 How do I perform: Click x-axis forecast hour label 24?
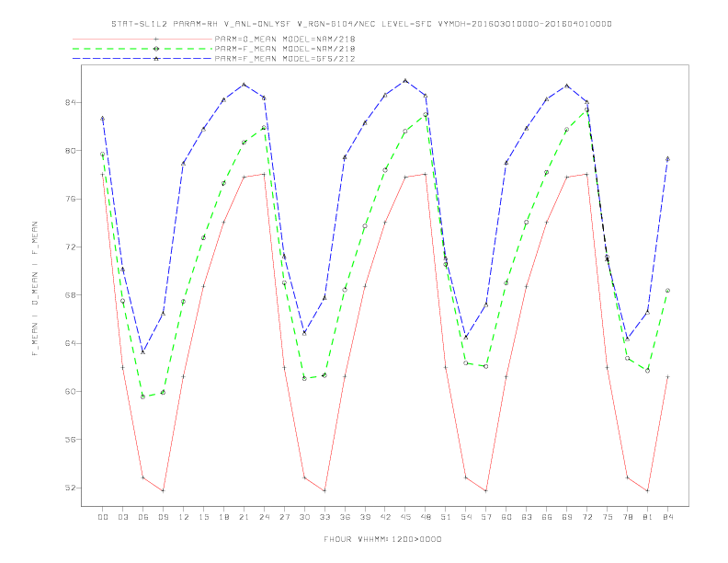click(264, 517)
